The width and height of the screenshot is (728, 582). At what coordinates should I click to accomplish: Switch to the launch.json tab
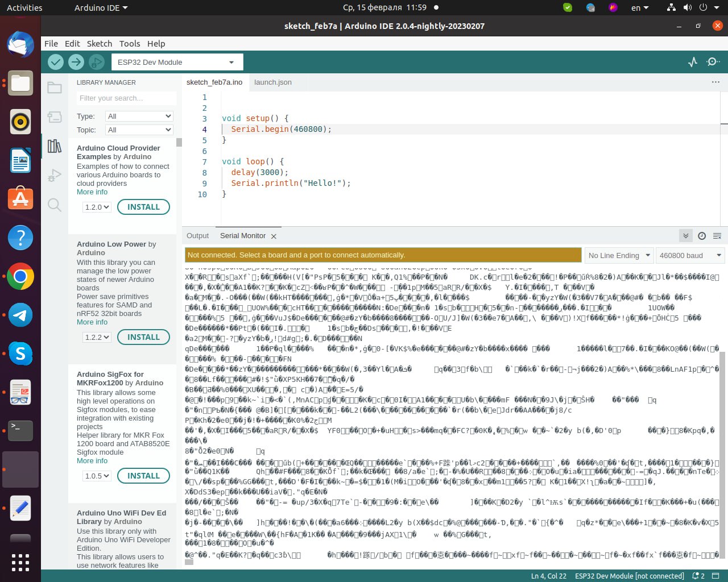pyautogui.click(x=273, y=82)
